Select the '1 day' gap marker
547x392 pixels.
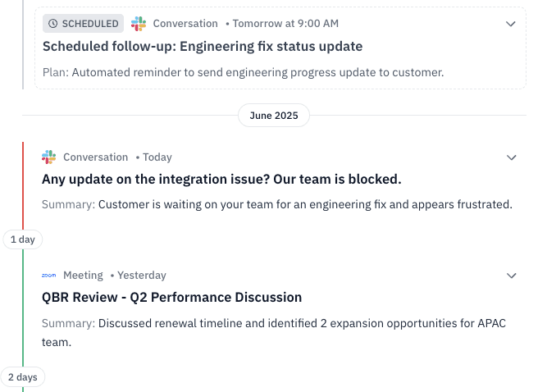pyautogui.click(x=22, y=239)
